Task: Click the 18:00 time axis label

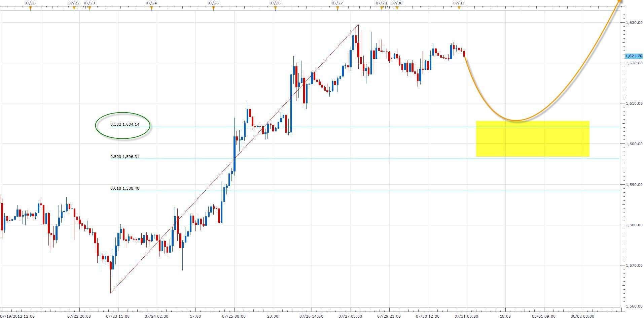Action: pyautogui.click(x=505, y=316)
